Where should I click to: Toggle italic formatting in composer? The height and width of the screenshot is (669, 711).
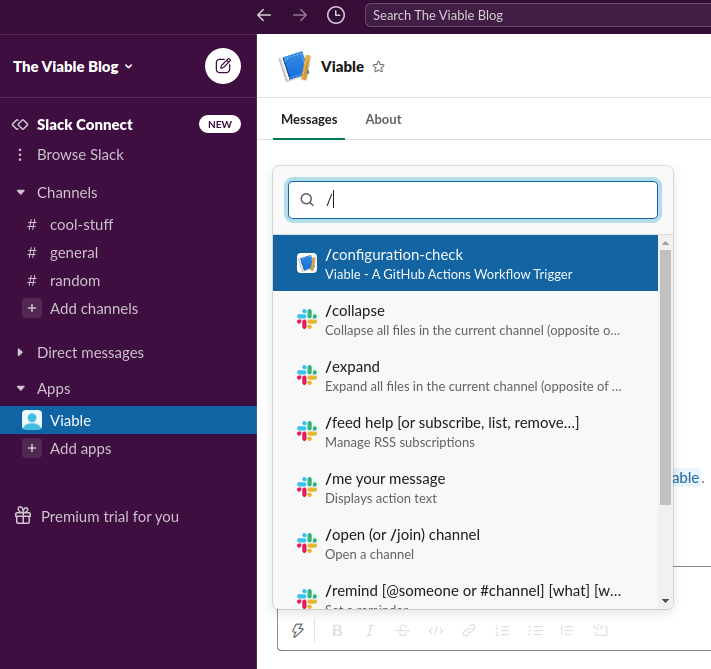tap(370, 630)
